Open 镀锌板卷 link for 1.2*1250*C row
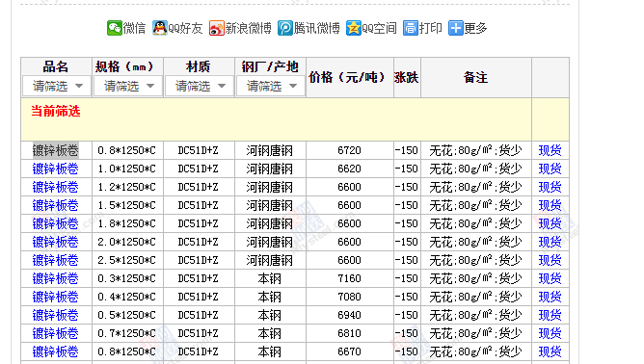The height and width of the screenshot is (364, 644). tap(56, 187)
